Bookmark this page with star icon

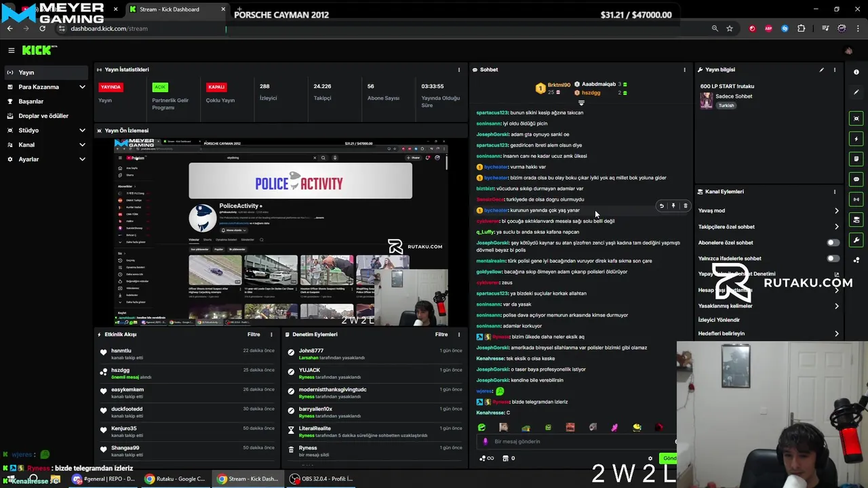point(730,28)
